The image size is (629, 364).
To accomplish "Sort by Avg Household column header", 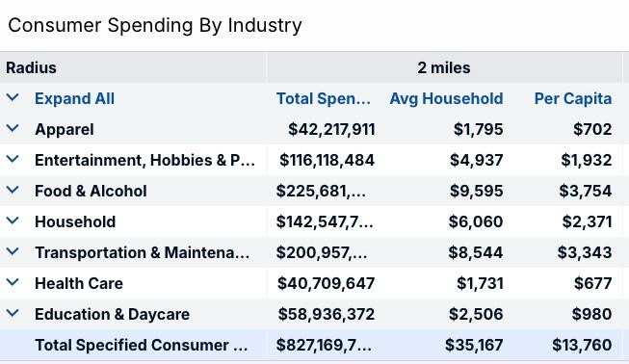I will pos(447,98).
